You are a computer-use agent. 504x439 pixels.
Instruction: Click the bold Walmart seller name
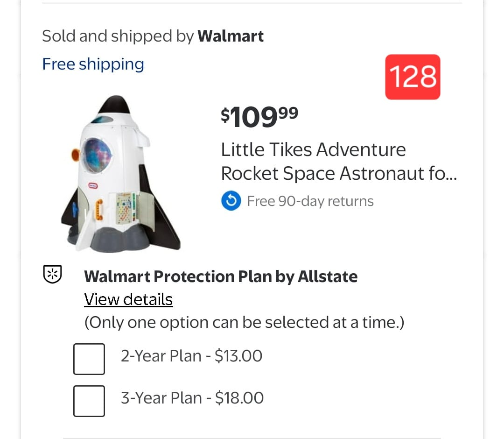[x=231, y=36]
